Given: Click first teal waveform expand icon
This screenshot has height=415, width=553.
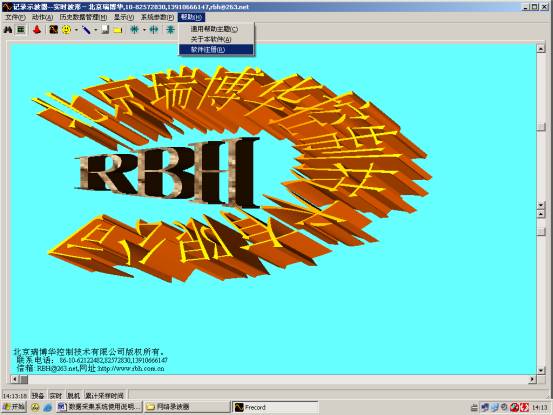Looking at the screenshot, I should tap(134, 30).
